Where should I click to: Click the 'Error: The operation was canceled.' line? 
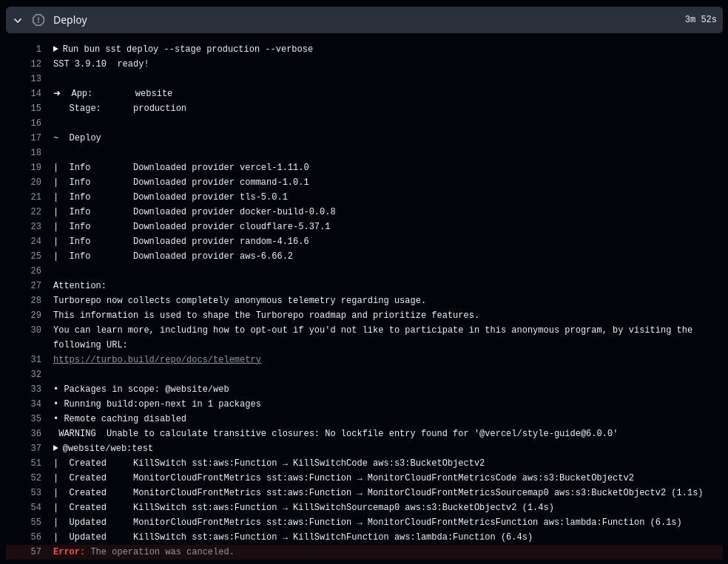[x=364, y=551]
